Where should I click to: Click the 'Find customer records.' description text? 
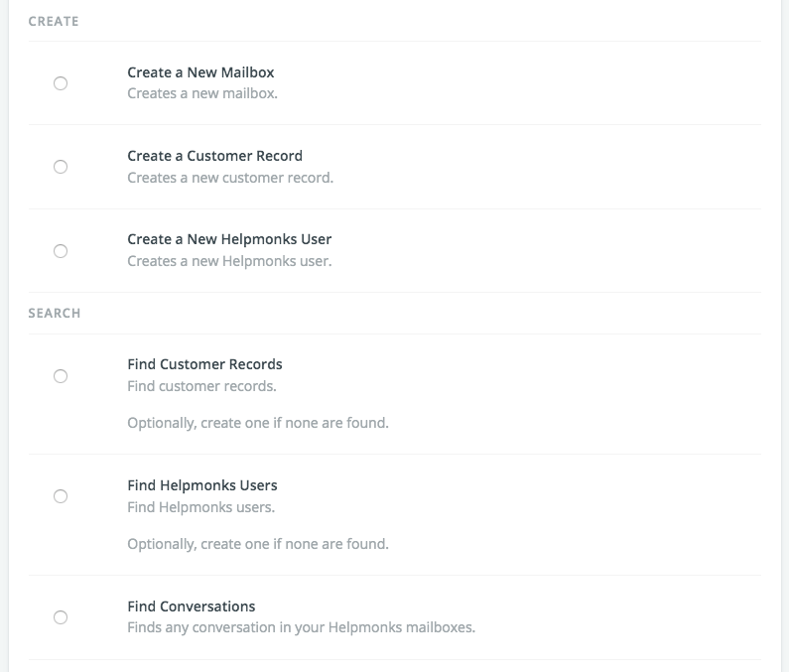click(201, 386)
